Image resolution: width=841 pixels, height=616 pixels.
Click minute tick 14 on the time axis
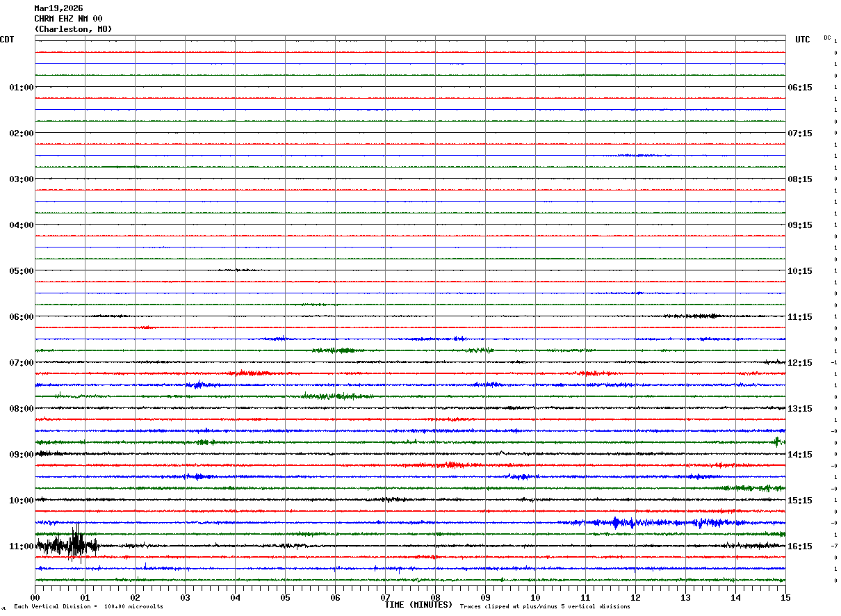tap(735, 597)
